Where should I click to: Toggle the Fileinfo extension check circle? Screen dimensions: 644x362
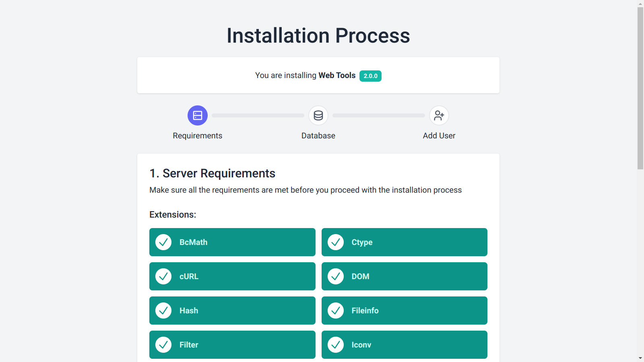[x=335, y=311]
